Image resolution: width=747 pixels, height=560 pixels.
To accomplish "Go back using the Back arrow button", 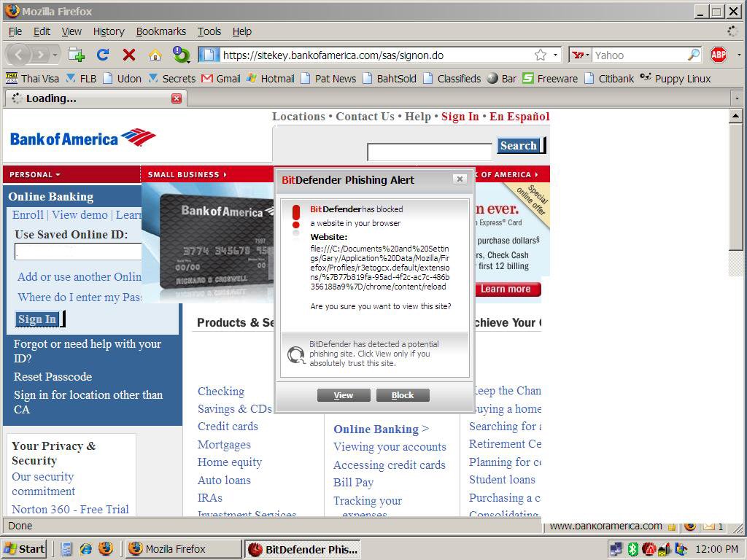I will point(18,55).
